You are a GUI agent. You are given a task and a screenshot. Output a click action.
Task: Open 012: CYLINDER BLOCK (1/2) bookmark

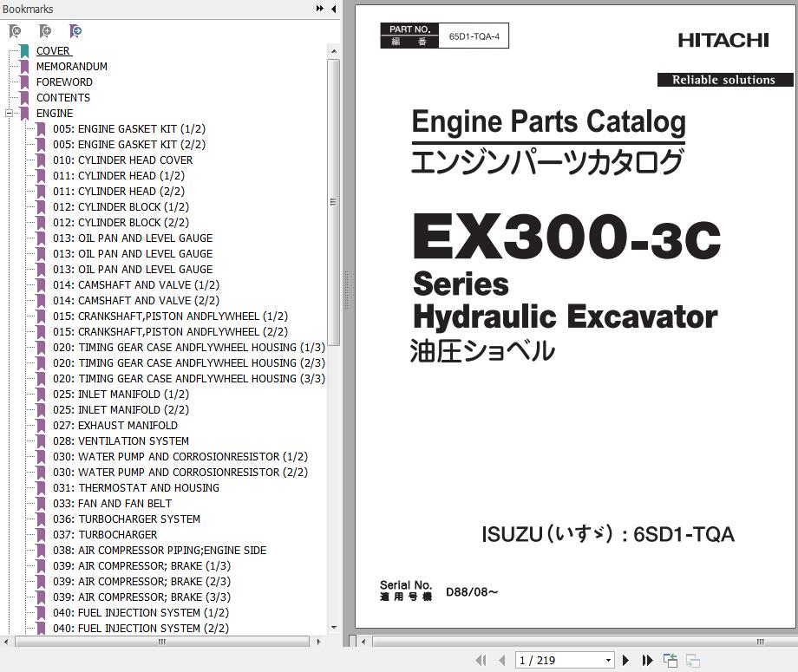tap(121, 207)
